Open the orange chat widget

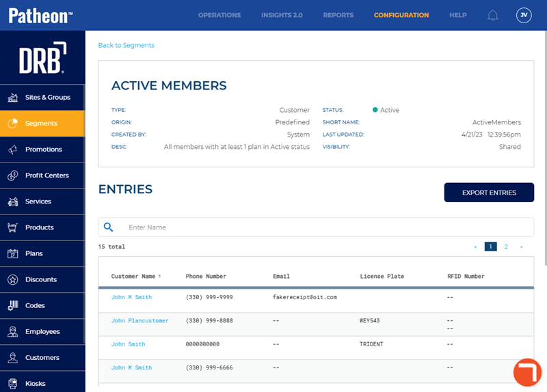point(527,372)
